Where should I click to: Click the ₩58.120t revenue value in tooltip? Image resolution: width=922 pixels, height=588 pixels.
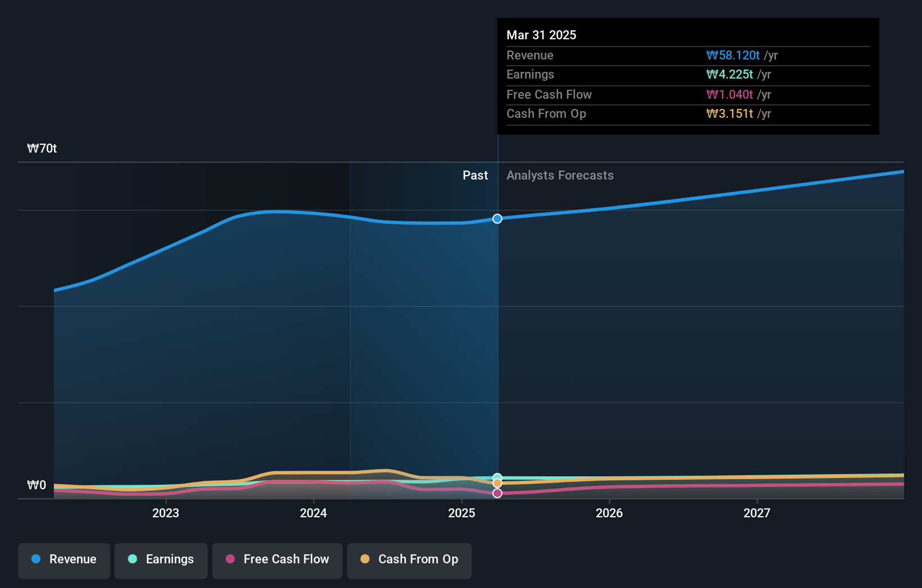click(733, 55)
